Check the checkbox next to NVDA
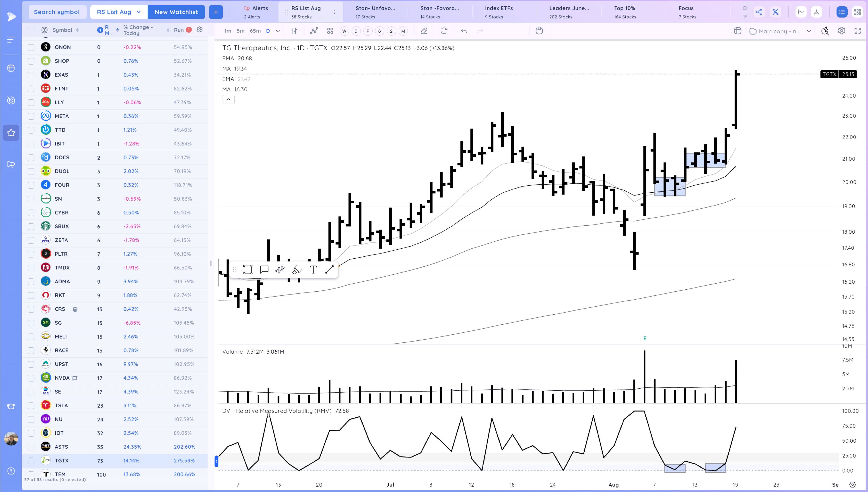The height and width of the screenshot is (492, 868). coord(31,378)
